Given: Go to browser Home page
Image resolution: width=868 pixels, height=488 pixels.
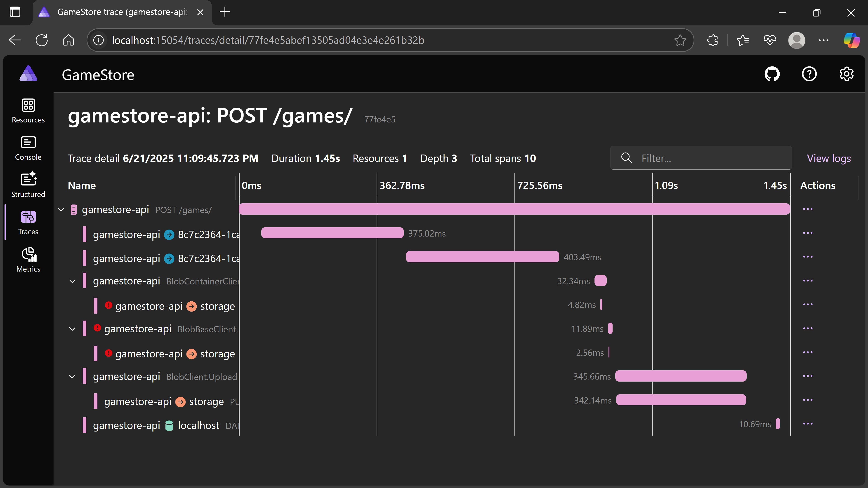Looking at the screenshot, I should [x=68, y=40].
